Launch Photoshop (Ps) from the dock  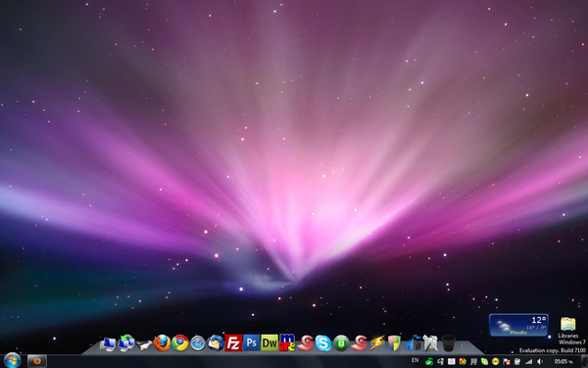251,342
